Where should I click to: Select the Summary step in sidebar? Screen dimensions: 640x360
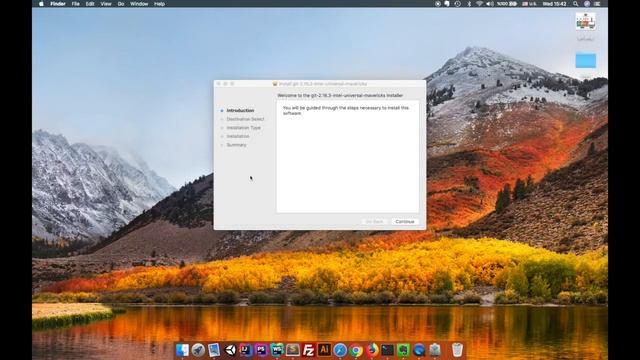(236, 145)
